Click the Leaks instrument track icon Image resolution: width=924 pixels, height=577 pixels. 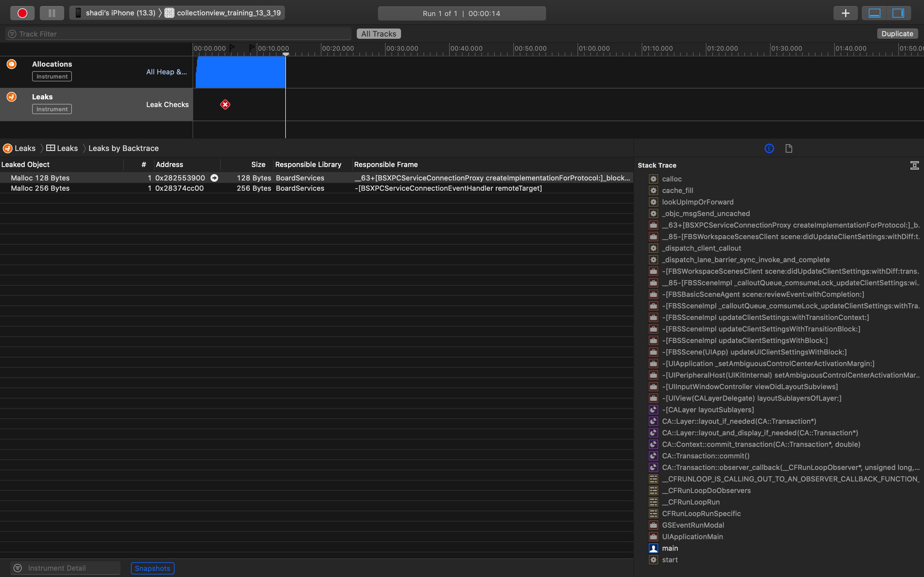tap(12, 97)
